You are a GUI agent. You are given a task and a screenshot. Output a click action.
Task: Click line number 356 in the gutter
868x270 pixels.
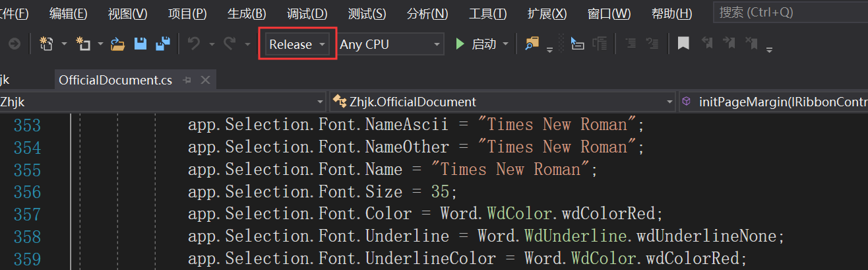pyautogui.click(x=27, y=192)
